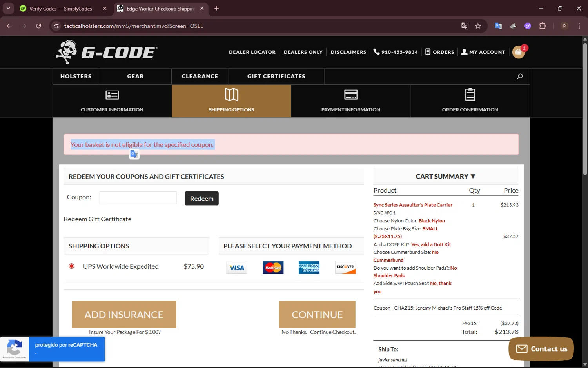Open the browser profile avatar
This screenshot has height=368, width=588.
[564, 26]
